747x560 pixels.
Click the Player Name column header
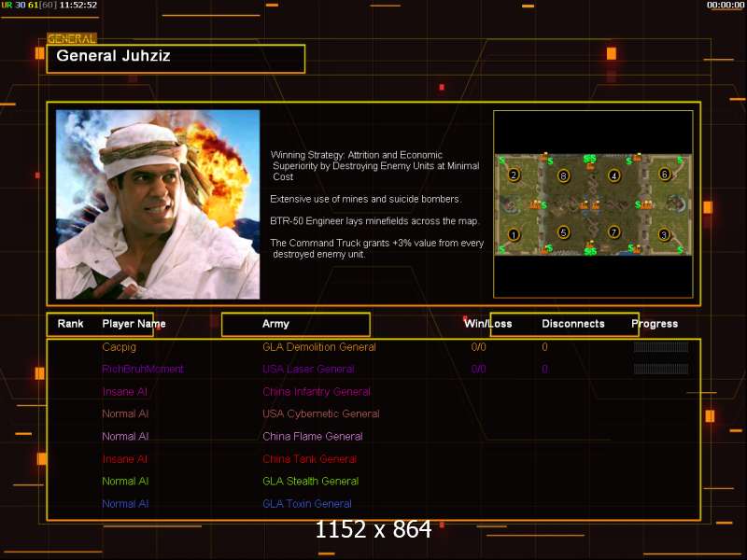(134, 324)
